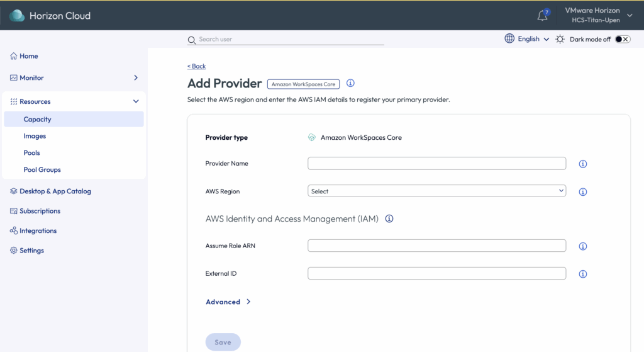The image size is (644, 352).
Task: Click the Provider Name input field
Action: click(436, 164)
